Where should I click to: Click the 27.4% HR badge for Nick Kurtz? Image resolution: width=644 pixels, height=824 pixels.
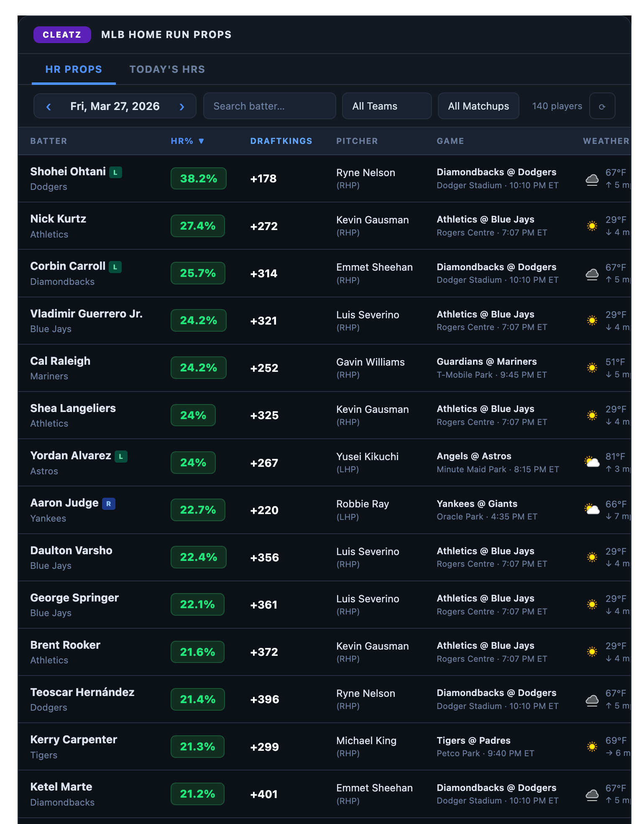[x=198, y=226]
